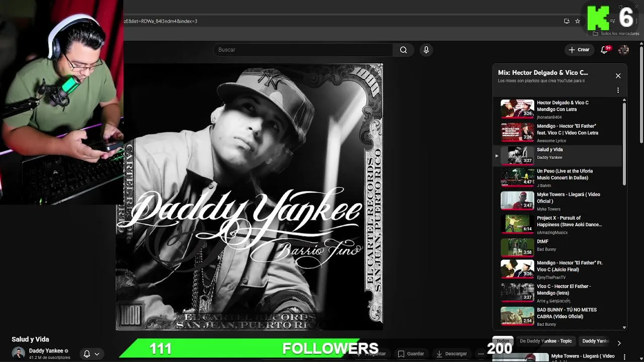Toggle subscription notification bell for Daddy Yankee
The image size is (644, 362).
coord(92,353)
